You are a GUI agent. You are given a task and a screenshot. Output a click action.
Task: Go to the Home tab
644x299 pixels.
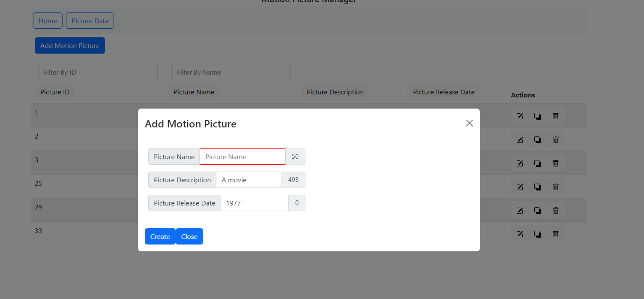(48, 21)
